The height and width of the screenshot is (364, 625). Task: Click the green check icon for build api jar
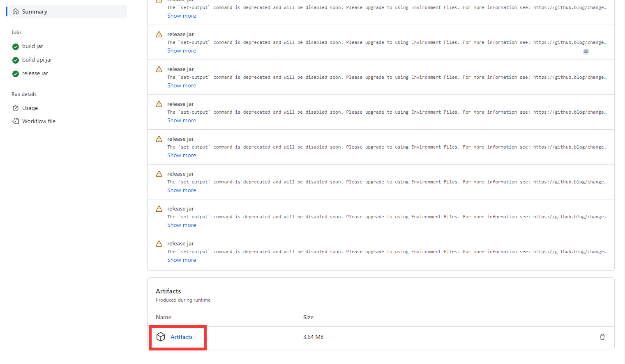coord(16,60)
